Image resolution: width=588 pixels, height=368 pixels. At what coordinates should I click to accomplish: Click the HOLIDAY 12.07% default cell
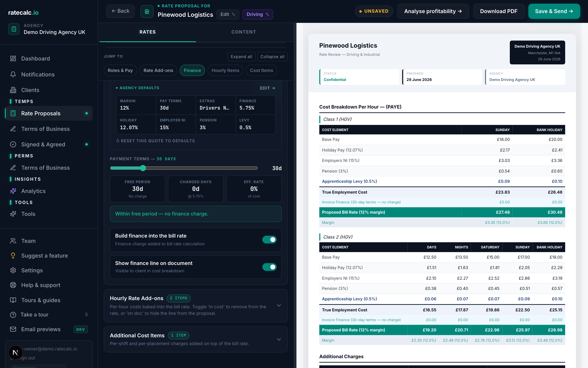(x=136, y=124)
